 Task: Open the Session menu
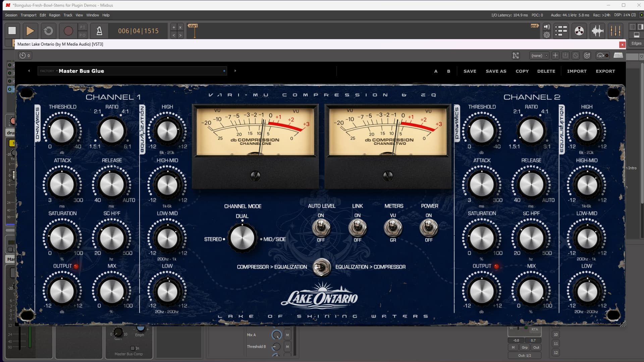tap(11, 15)
